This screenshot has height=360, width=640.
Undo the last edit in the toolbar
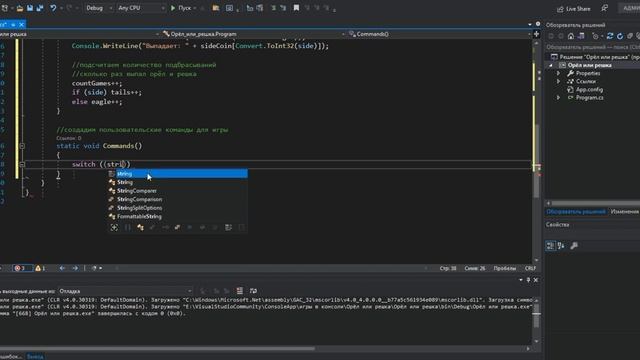point(53,8)
